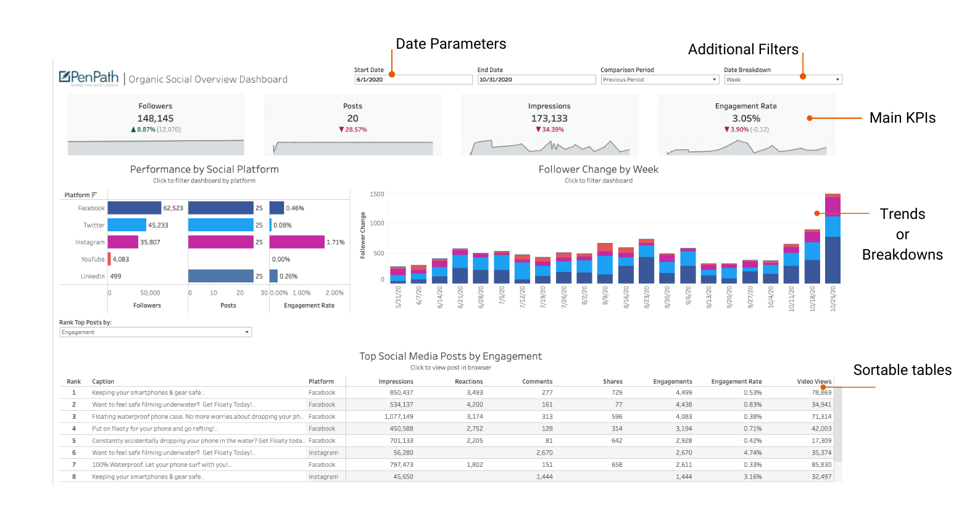The width and height of the screenshot is (980, 526).
Task: Click the 10/25/20 follower change bar
Action: click(833, 239)
